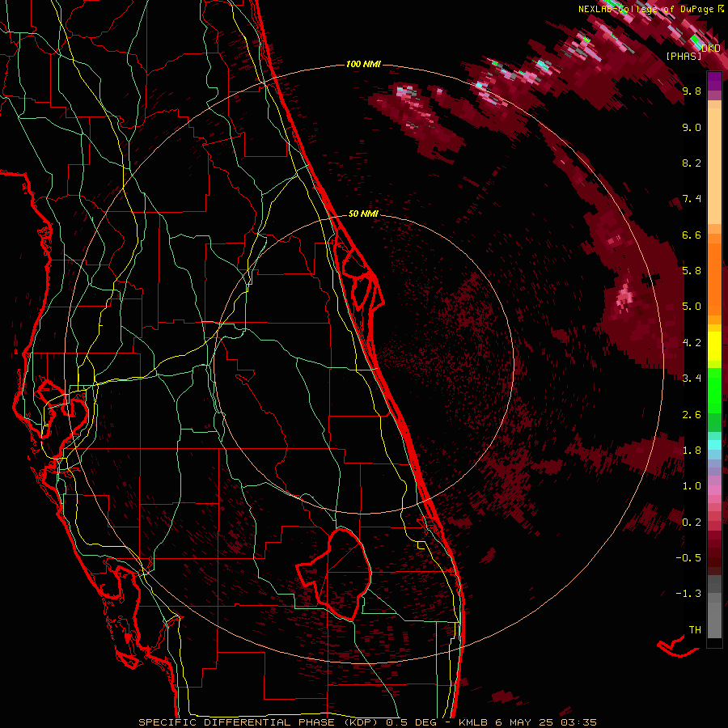Screen dimensions: 728x728
Task: Click the 1.8 scale label
Action: point(692,451)
